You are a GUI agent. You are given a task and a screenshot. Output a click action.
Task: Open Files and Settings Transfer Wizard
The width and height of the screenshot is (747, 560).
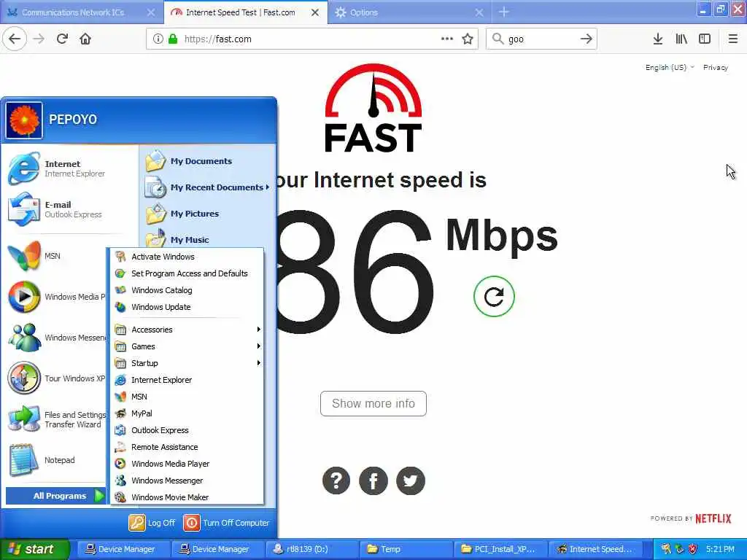point(56,419)
